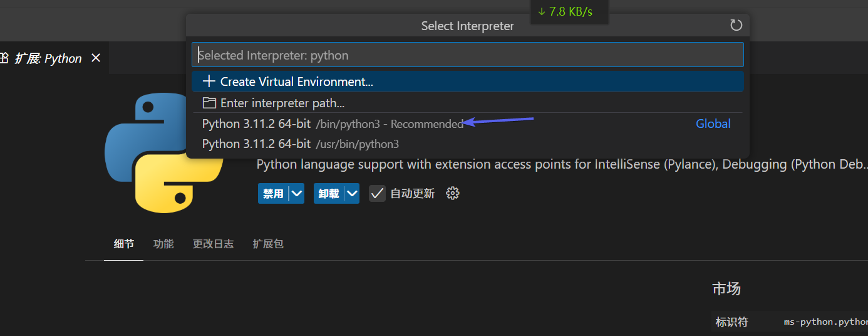The width and height of the screenshot is (868, 336).
Task: Switch to the 扩展包 tab
Action: coord(268,244)
